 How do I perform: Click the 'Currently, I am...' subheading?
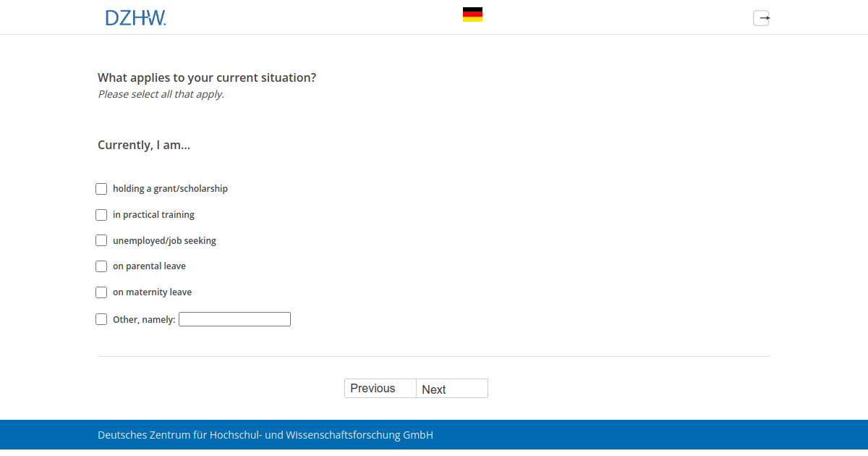pyautogui.click(x=144, y=145)
